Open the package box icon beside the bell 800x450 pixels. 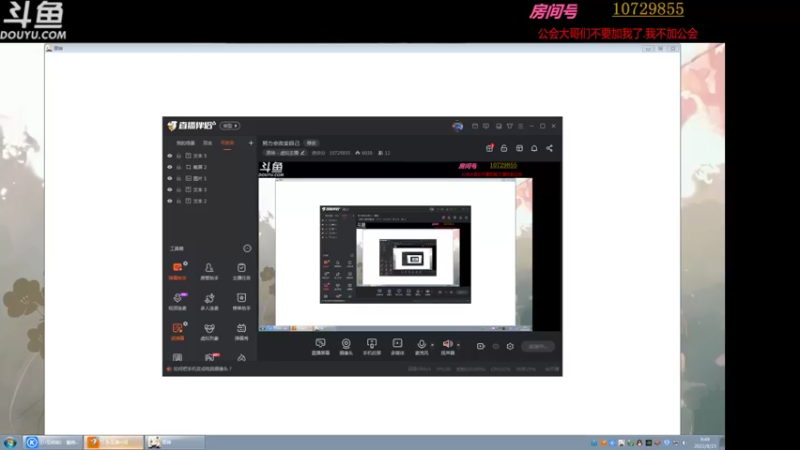tap(519, 148)
